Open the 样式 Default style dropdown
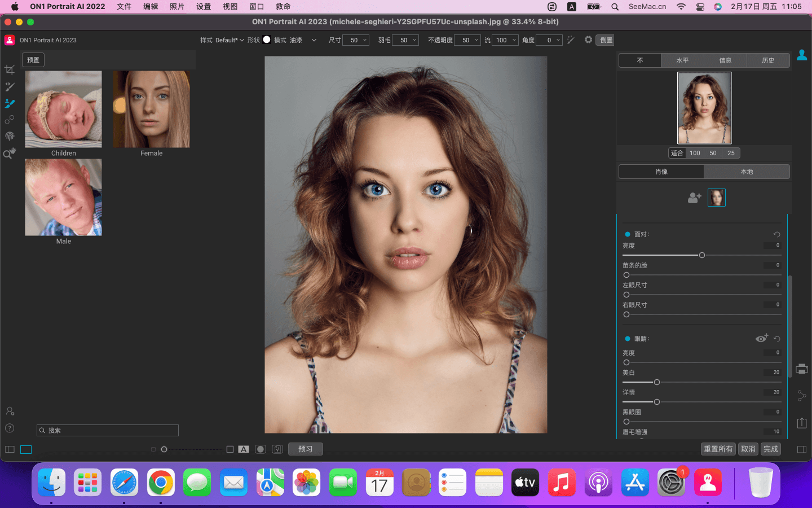Screen dimensions: 812x508 pyautogui.click(x=230, y=40)
